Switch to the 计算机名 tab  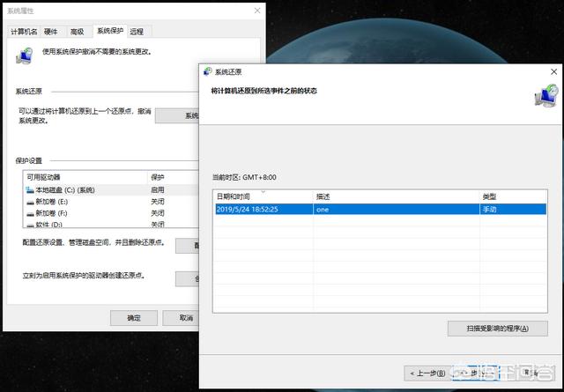[24, 31]
